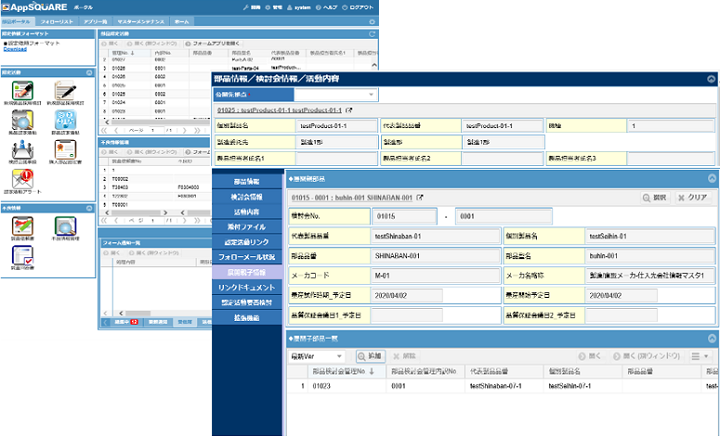Viewport: 720px width, 437px height.
Task: Click the Download link in format panel
Action: point(14,49)
